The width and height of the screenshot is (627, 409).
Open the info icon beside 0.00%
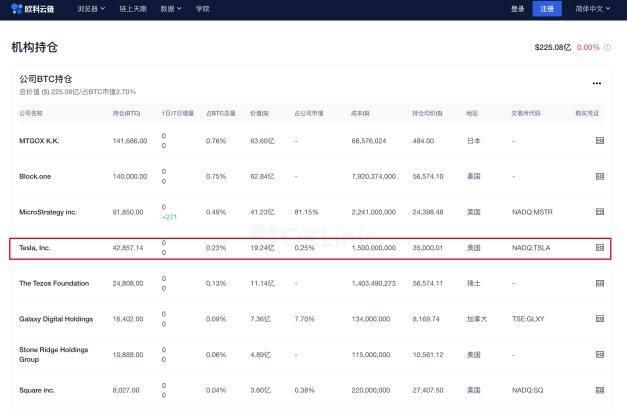(x=607, y=48)
